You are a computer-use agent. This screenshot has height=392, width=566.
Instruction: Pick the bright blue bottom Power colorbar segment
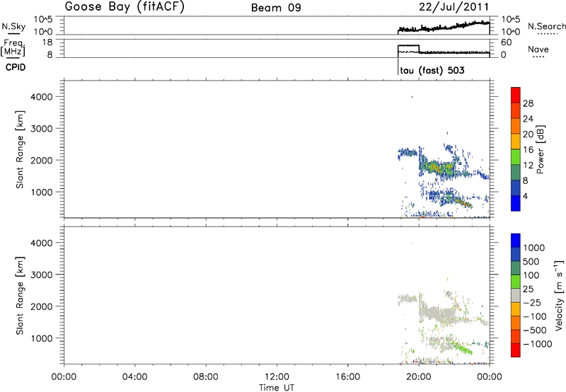(x=516, y=203)
